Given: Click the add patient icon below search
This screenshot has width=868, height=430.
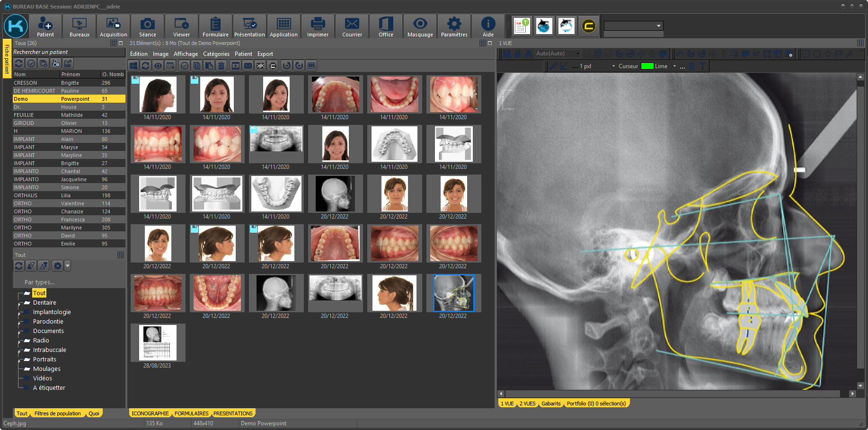Looking at the screenshot, I should pyautogui.click(x=56, y=63).
